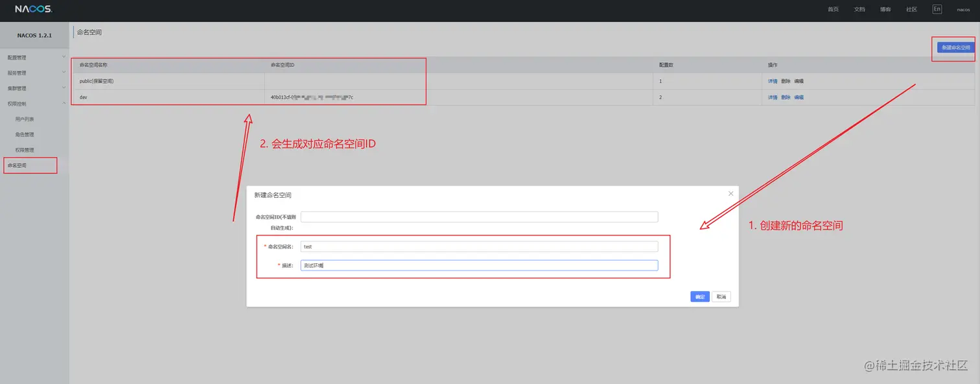980x384 pixels.
Task: Edit the dev namespace via 编辑
Action: tap(799, 97)
